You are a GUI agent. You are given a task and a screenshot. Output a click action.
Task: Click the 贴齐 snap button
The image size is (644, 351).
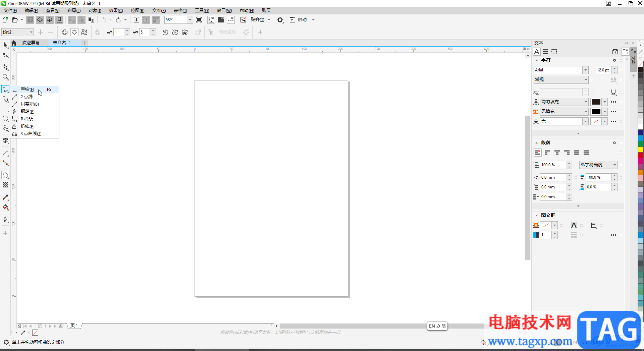[257, 20]
